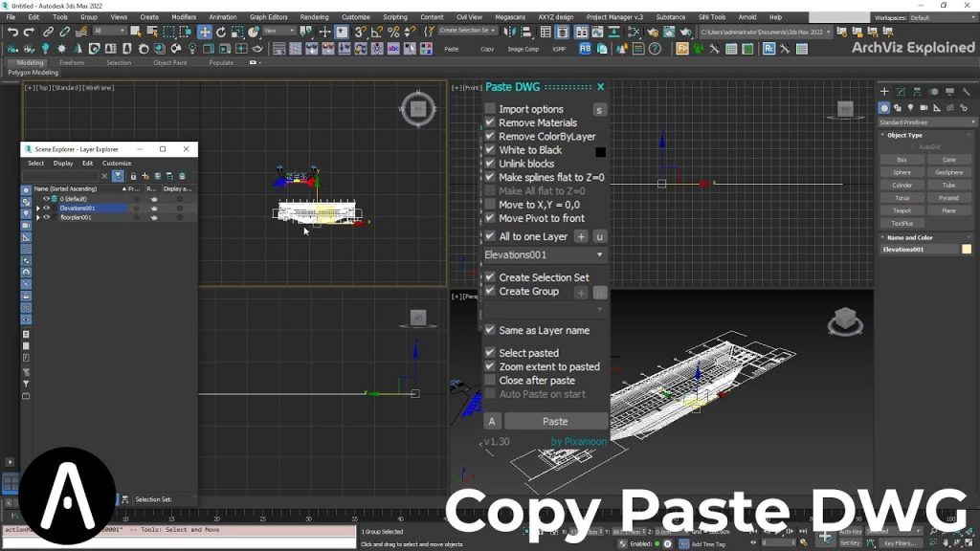Viewport: 980px width, 551px height.
Task: Click the object color swatch beside Elevations001 name
Action: (x=967, y=250)
